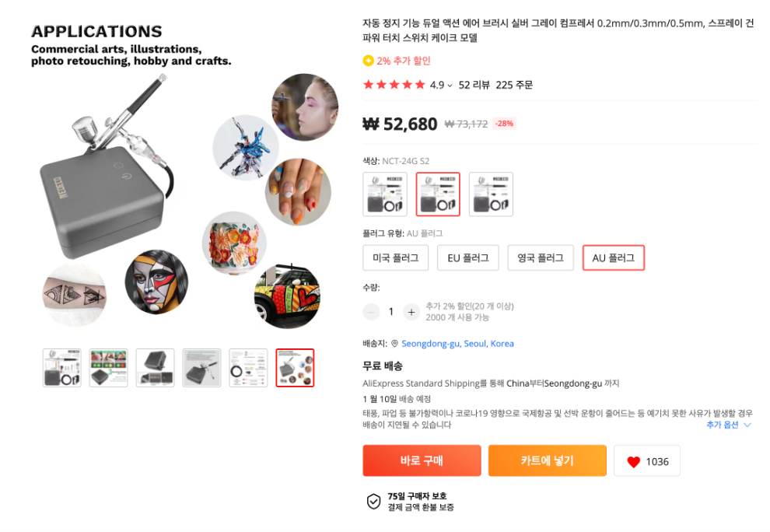Choose the EU 플러그 plug type
This screenshot has height=532, width=770.
467,258
